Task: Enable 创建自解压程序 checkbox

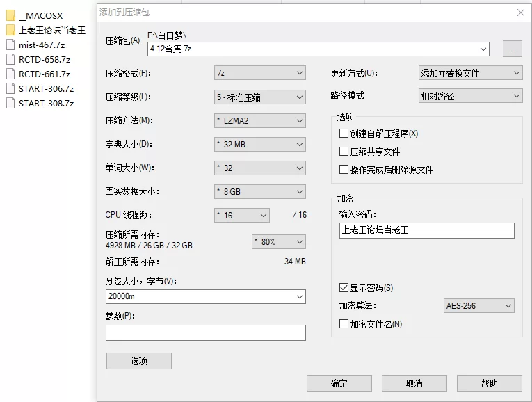Action: coord(344,134)
